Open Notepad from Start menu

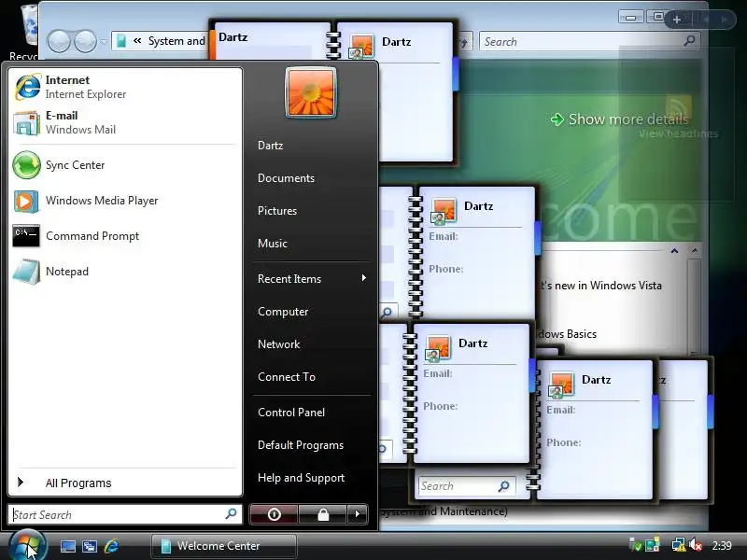[125, 272]
